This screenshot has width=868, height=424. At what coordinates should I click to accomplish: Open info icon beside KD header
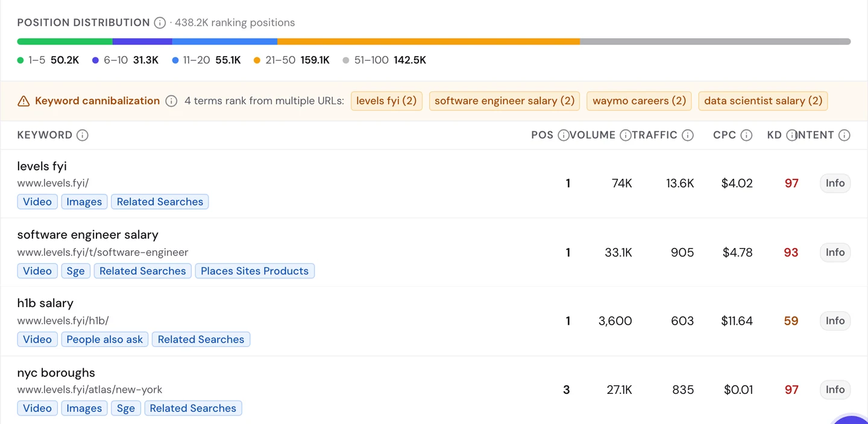791,136
